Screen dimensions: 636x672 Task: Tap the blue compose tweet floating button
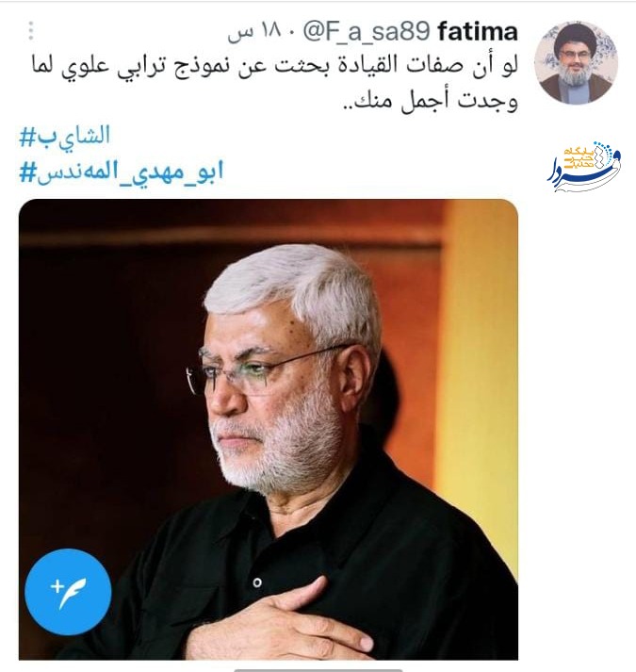(68, 592)
